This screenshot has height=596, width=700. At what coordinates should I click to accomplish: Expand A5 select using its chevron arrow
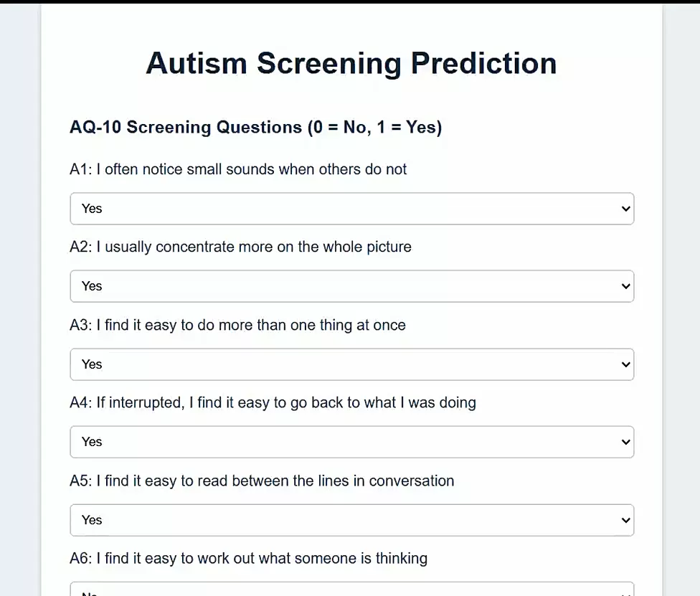click(625, 520)
